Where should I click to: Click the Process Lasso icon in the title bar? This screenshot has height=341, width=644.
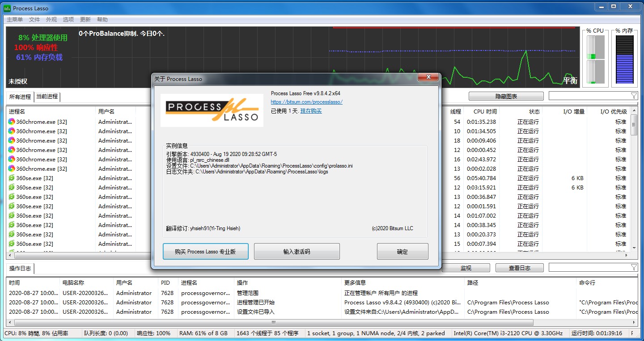coord(7,8)
